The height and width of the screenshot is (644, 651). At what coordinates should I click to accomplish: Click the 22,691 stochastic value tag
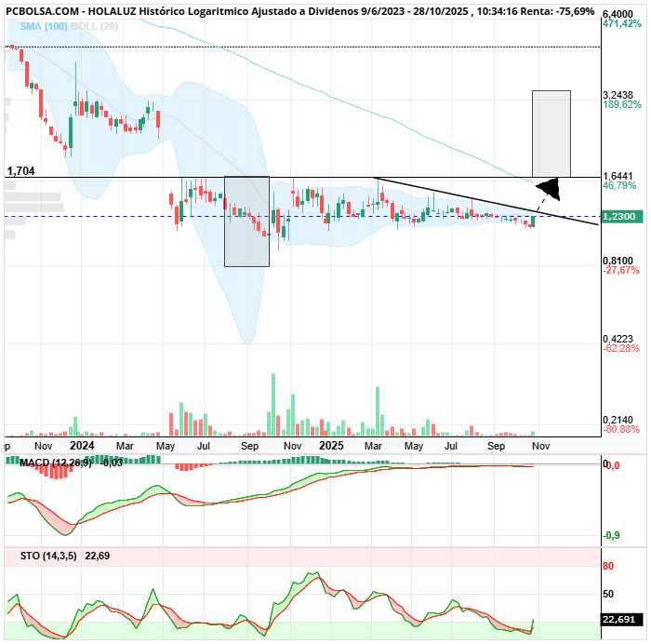[x=618, y=619]
